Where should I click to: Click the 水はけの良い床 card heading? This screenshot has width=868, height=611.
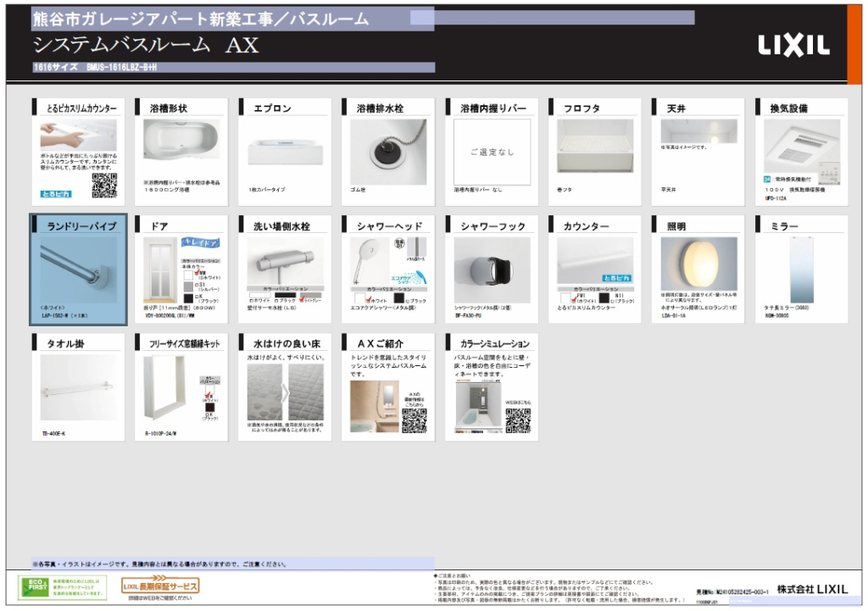point(287,344)
